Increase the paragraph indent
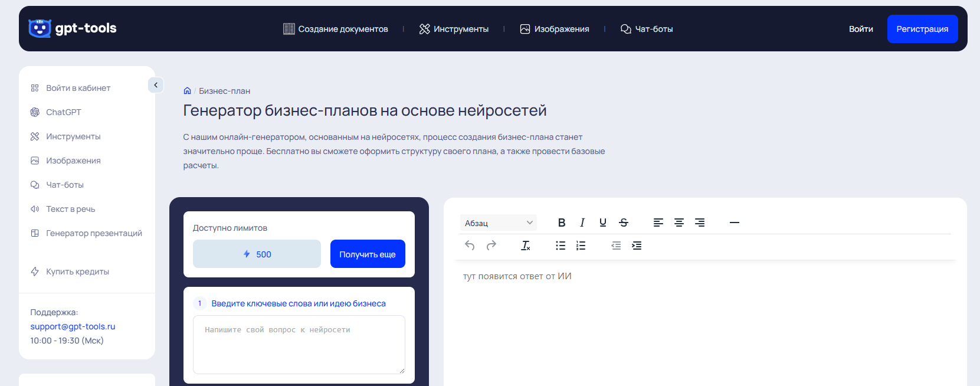The width and height of the screenshot is (980, 386). (x=637, y=246)
